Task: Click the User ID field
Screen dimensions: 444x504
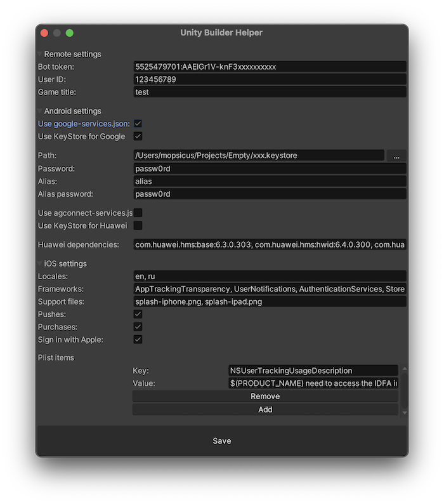Action: click(270, 79)
